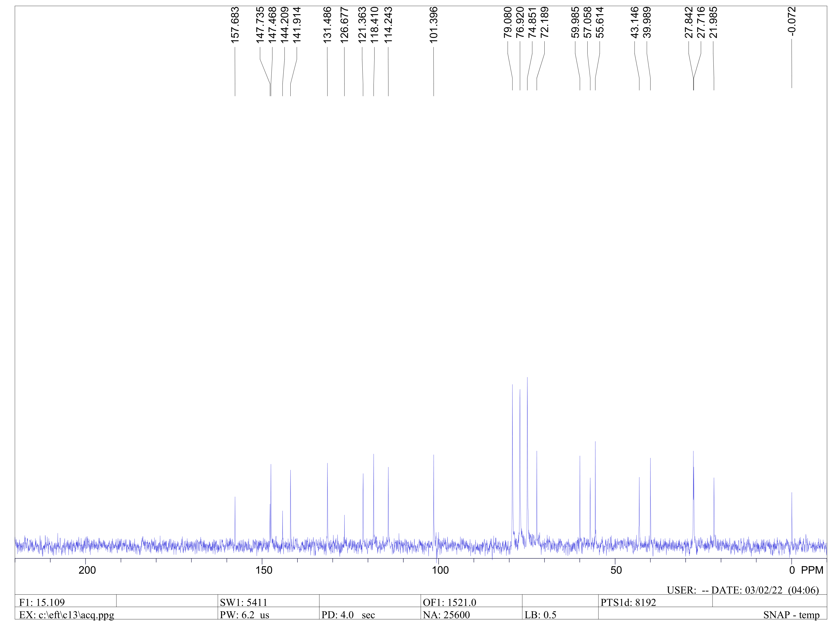This screenshot has height=644, width=834.
Task: Select the 157.683 peak label
Action: 235,25
